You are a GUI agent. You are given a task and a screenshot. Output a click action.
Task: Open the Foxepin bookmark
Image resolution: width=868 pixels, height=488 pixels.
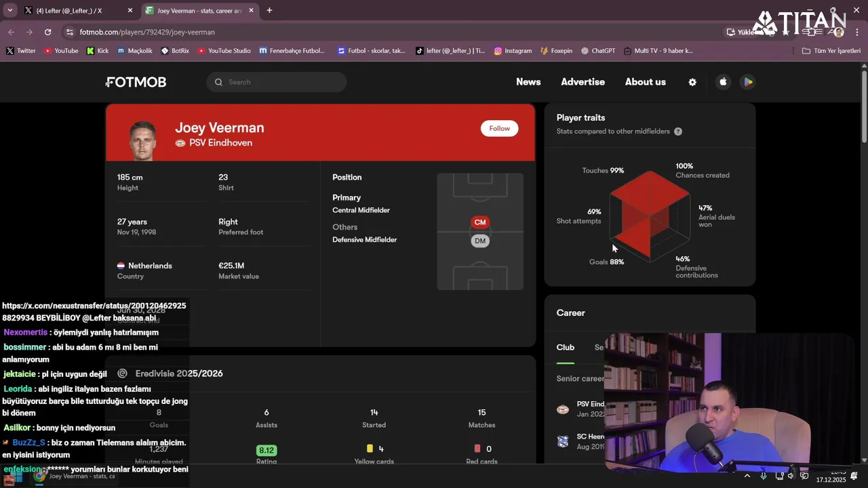(x=556, y=51)
